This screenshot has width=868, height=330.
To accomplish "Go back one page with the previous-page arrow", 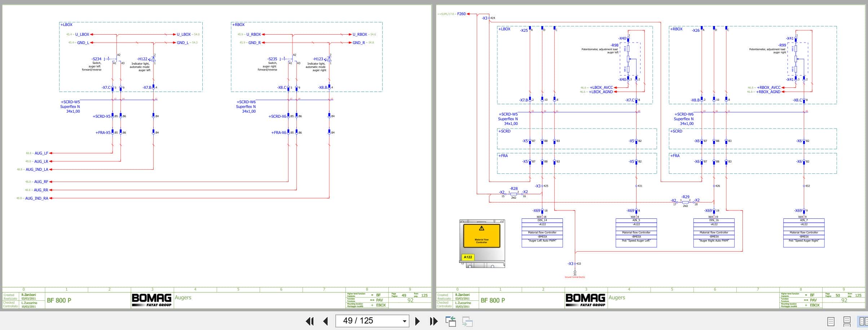I will (x=326, y=321).
